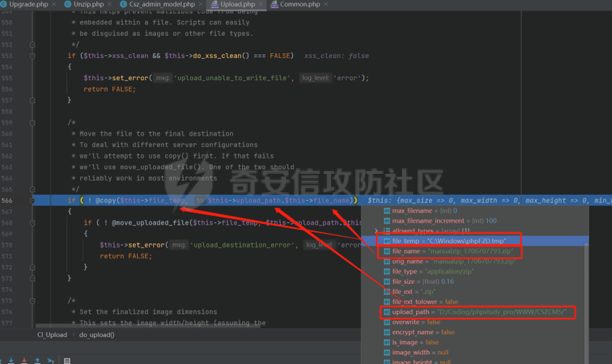Collapse the comment block fold at line 559
This screenshot has width=612, height=364.
pyautogui.click(x=33, y=122)
